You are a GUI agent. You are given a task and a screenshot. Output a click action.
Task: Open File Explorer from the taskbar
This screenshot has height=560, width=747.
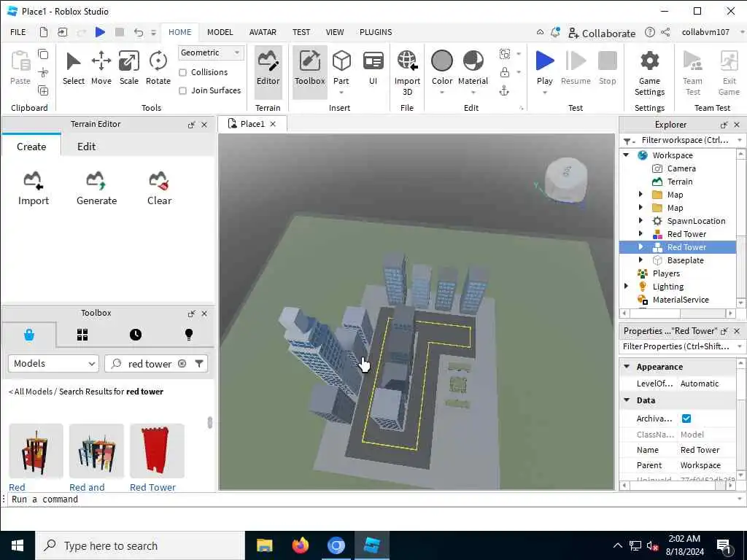click(x=264, y=545)
